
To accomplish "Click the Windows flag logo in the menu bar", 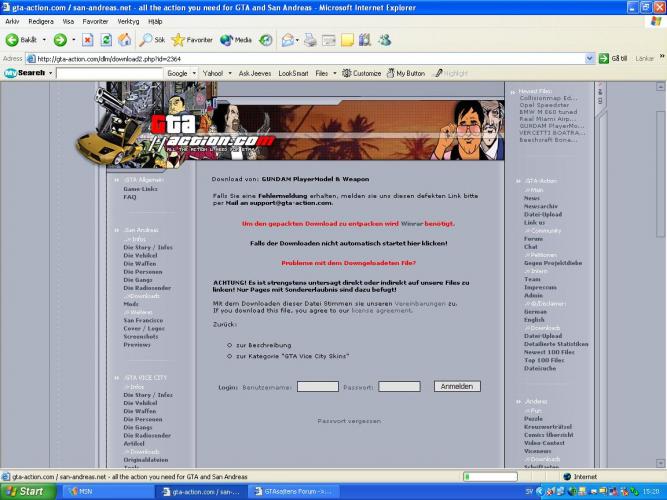I will [656, 22].
